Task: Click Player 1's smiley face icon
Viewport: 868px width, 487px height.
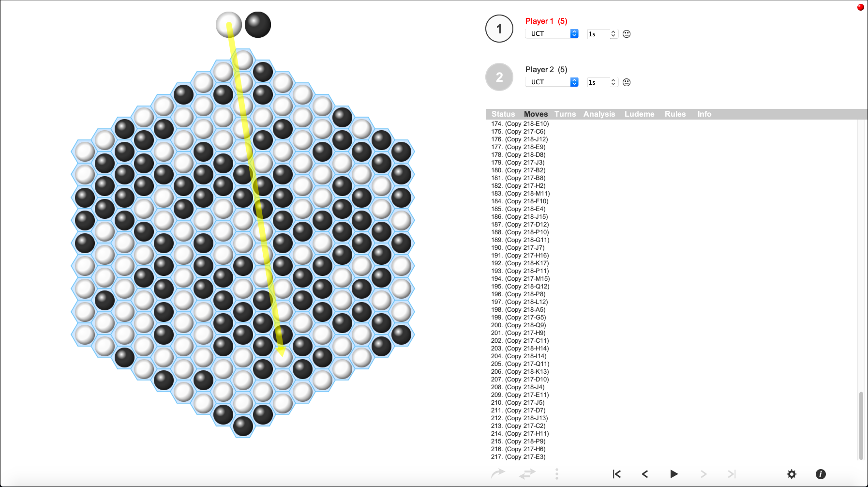Action: pos(627,34)
